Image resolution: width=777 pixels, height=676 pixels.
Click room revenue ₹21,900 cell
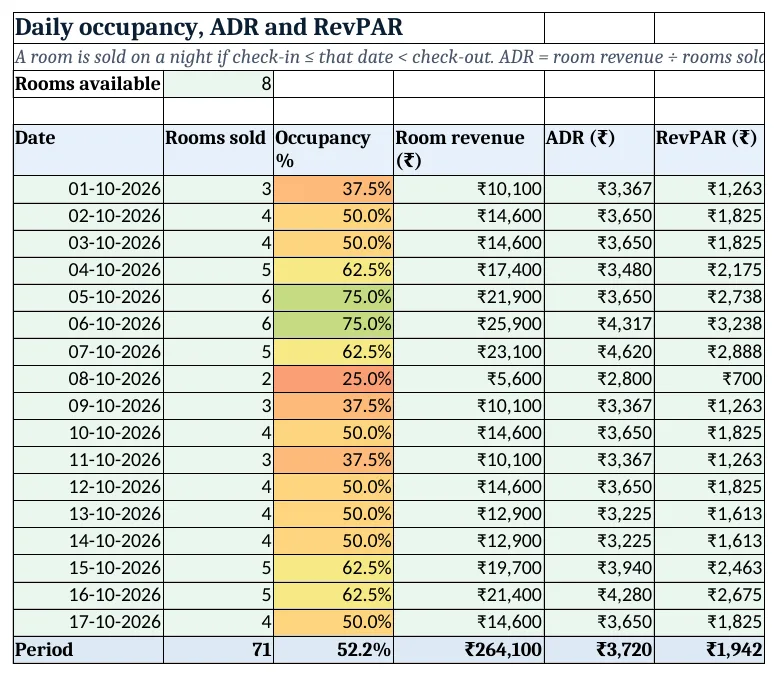coord(469,297)
